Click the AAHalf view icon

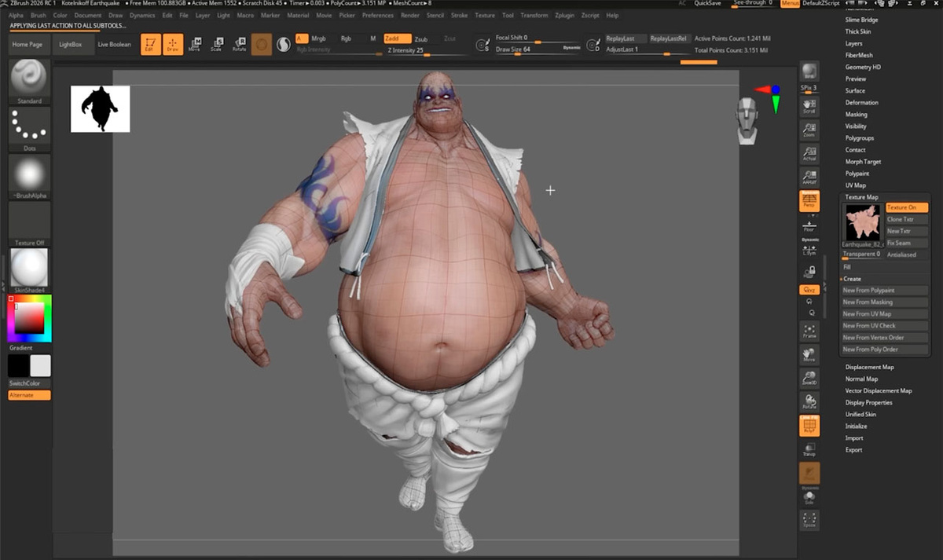coord(809,177)
